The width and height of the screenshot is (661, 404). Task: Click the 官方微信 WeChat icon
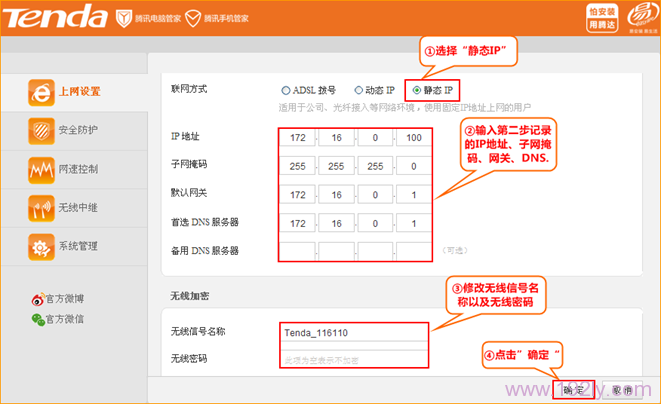[x=38, y=319]
